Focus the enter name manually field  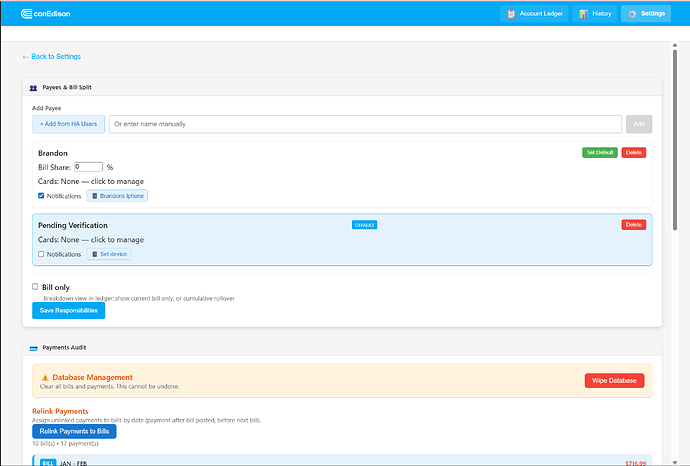pos(365,124)
